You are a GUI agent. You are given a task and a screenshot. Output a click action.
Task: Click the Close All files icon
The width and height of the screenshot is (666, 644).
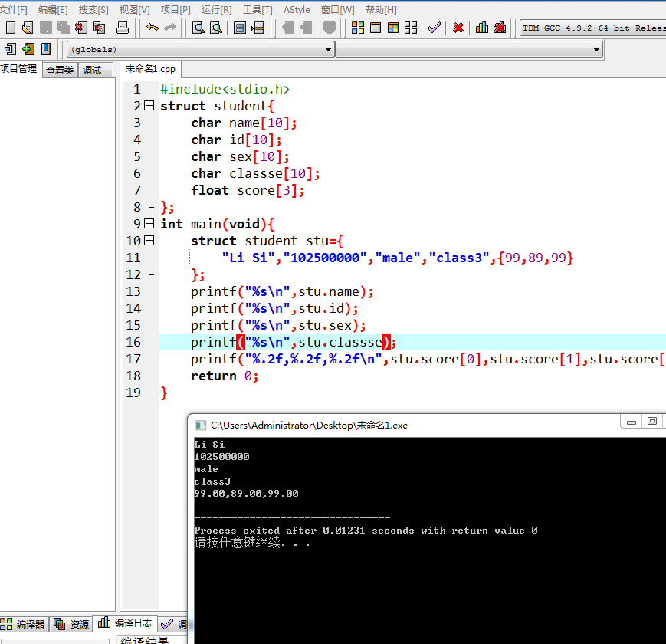click(99, 28)
